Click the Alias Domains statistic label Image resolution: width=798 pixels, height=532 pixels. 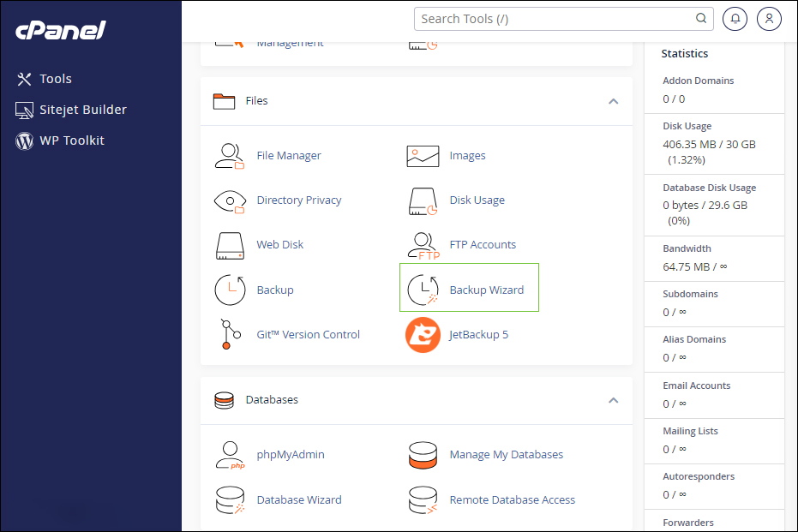pyautogui.click(x=694, y=339)
